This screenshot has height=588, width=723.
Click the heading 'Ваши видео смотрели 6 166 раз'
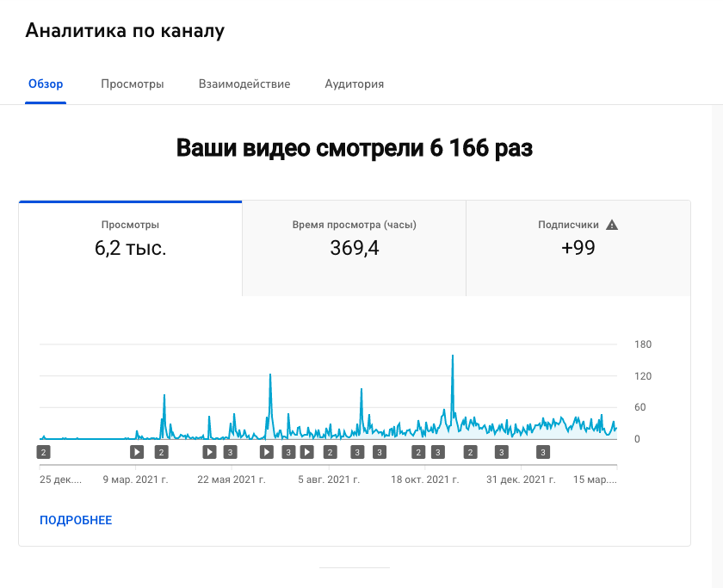pos(355,148)
